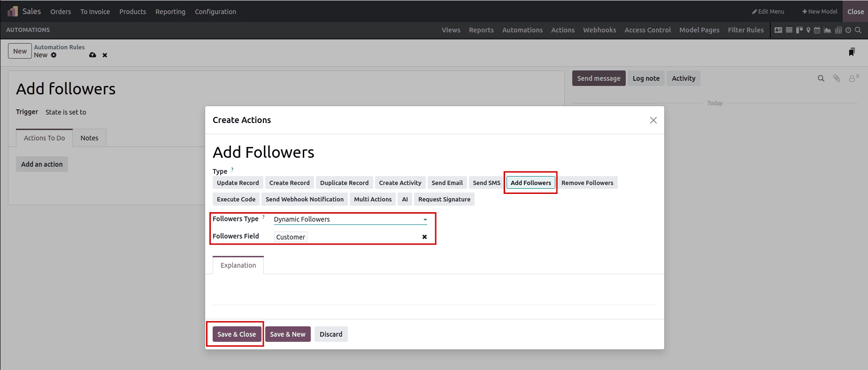Select Send Webhook Notification action type

click(x=305, y=199)
